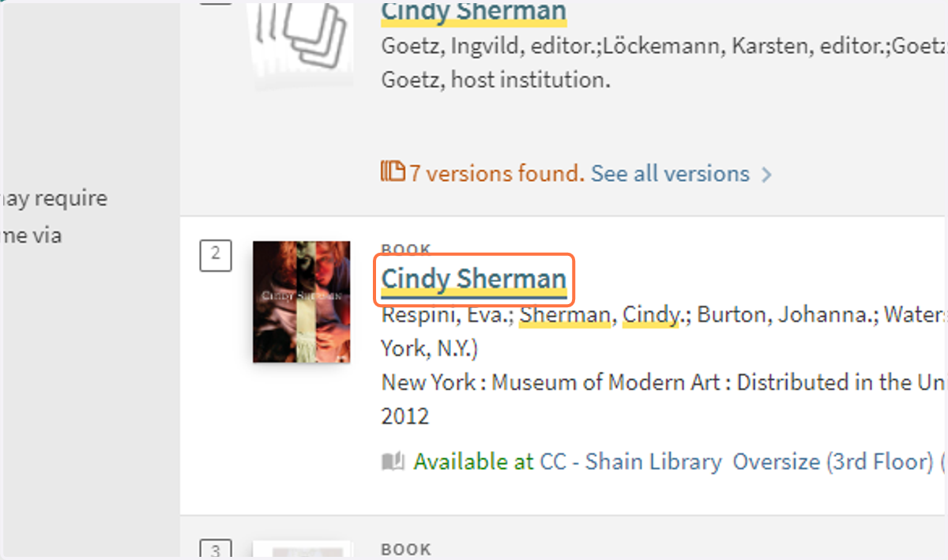This screenshot has height=560, width=948.
Task: Click the 2012 publication year
Action: [x=405, y=416]
